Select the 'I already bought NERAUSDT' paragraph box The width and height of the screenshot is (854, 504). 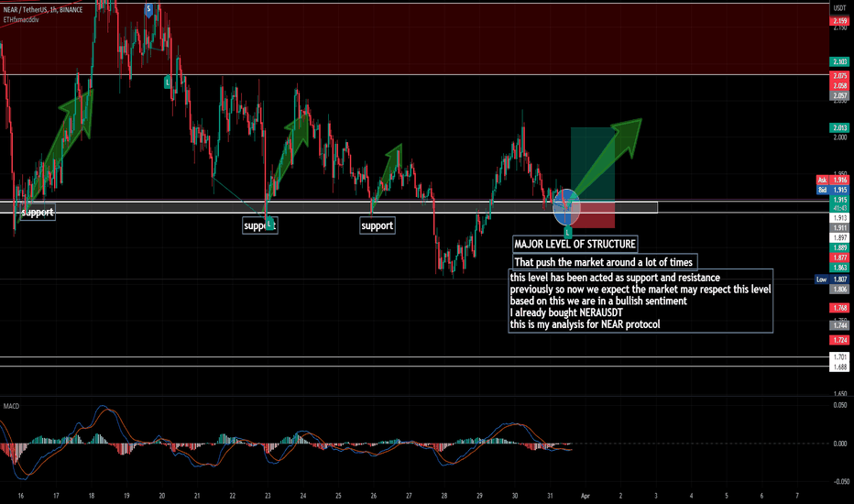640,301
